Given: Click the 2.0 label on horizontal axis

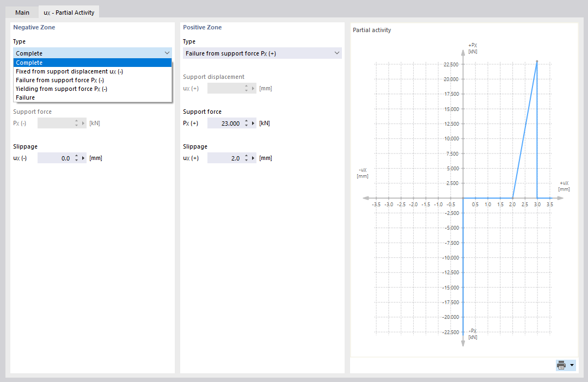Looking at the screenshot, I should pyautogui.click(x=512, y=204).
